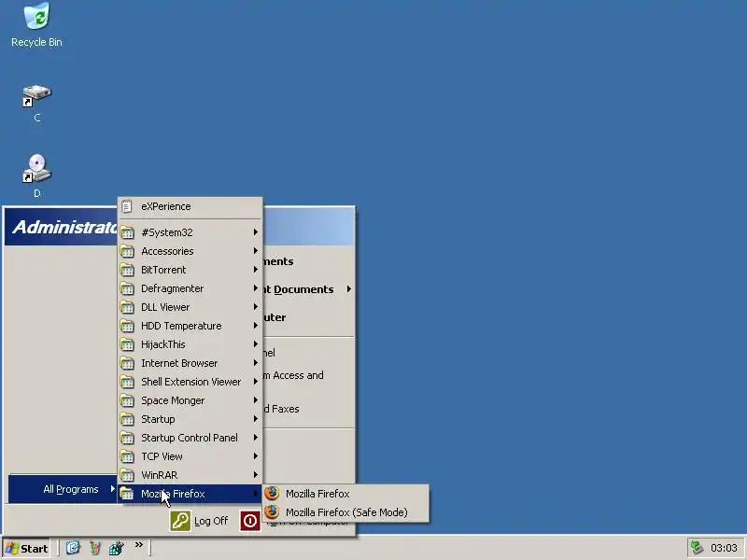Open the BitTorrent program group
Screen dimensions: 747x560
click(x=190, y=270)
